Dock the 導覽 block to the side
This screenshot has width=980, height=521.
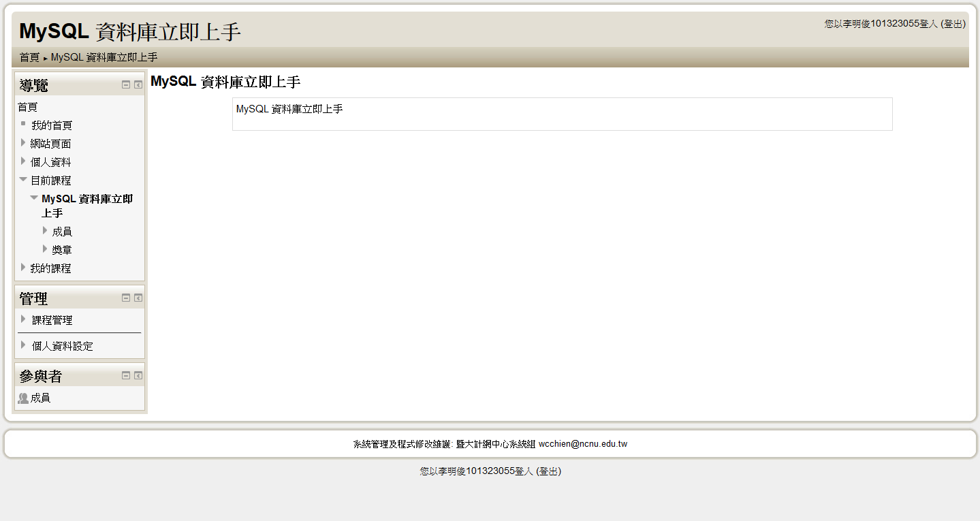pyautogui.click(x=138, y=85)
